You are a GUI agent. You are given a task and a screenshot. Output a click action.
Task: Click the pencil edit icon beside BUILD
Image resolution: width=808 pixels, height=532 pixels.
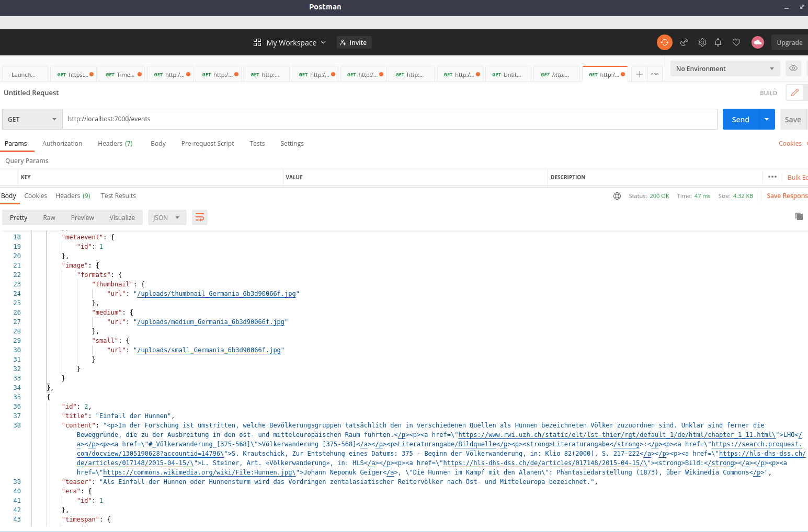tap(795, 92)
